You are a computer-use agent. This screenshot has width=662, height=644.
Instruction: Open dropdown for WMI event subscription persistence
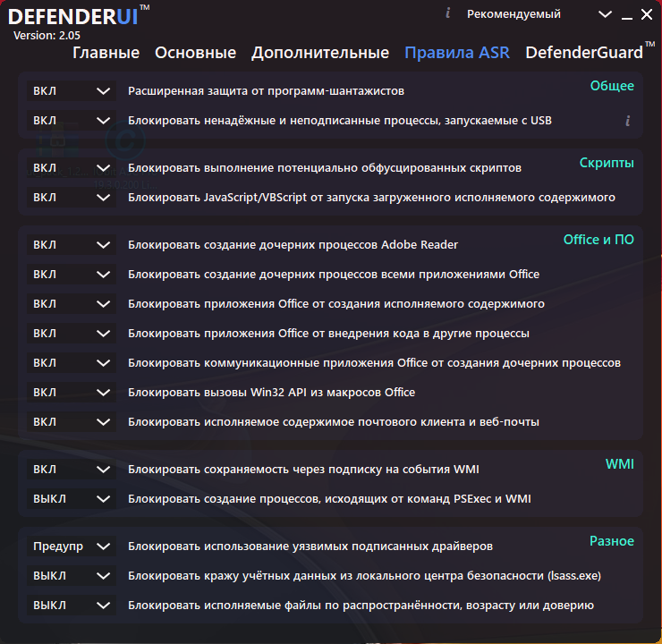coord(72,470)
